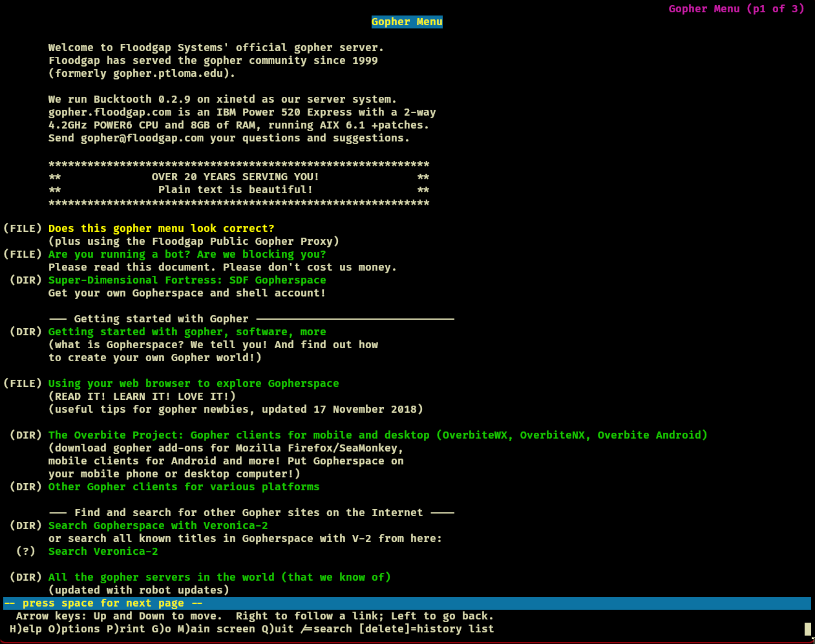The height and width of the screenshot is (644, 815).
Task: Follow 'Getting started with gopher, software, more'
Action: pyautogui.click(x=187, y=332)
